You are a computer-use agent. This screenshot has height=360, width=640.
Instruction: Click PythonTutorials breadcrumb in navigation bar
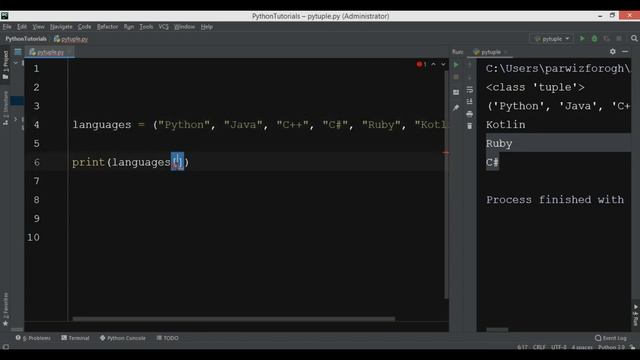(26, 39)
